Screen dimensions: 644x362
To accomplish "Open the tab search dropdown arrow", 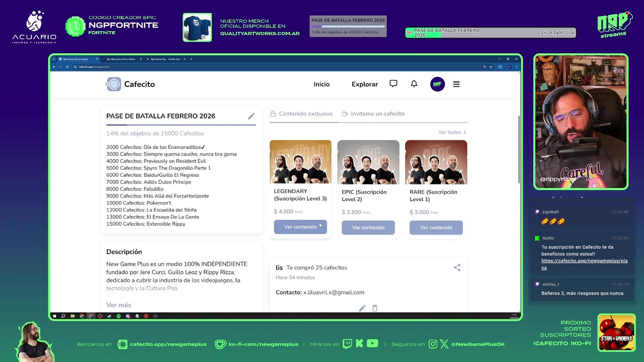I will (x=53, y=59).
